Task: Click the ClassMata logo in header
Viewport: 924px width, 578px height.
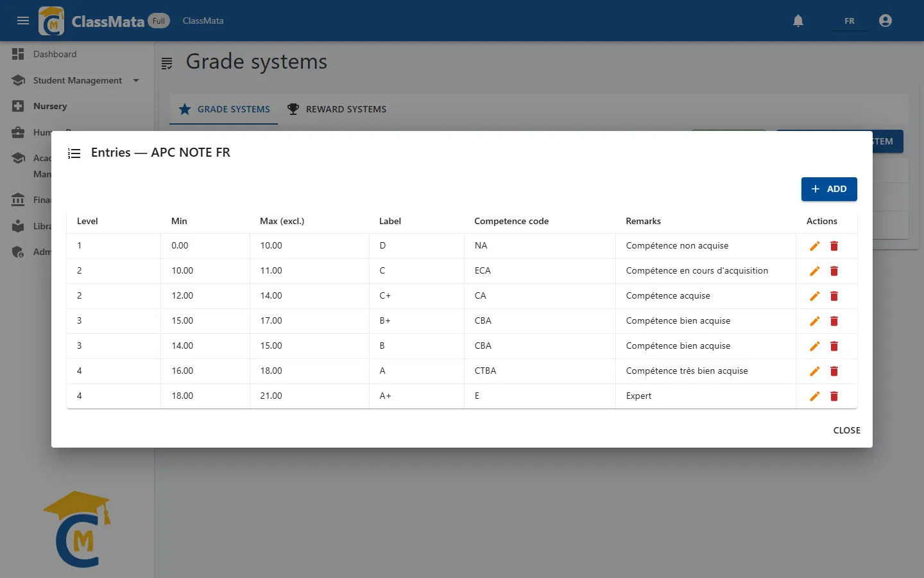Action: (51, 21)
